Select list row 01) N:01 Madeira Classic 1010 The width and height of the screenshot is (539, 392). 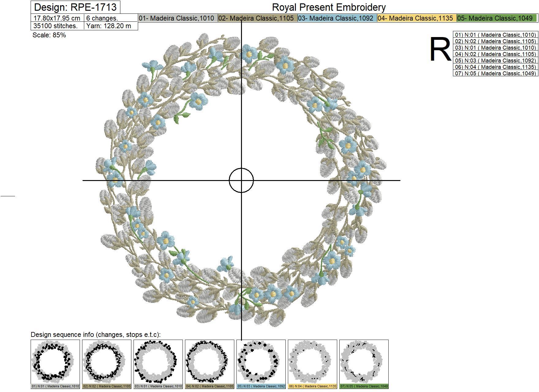(x=495, y=35)
